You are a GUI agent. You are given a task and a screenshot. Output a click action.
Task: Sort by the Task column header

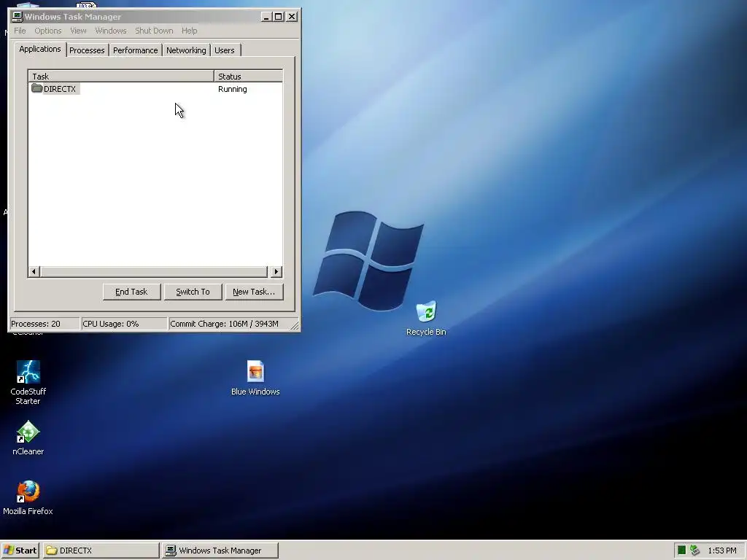(x=121, y=76)
